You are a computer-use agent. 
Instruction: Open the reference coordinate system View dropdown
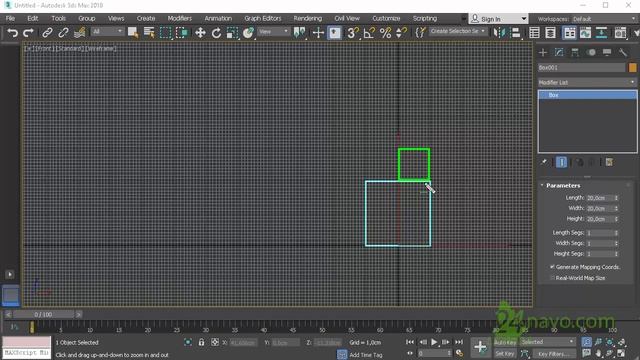(273, 31)
